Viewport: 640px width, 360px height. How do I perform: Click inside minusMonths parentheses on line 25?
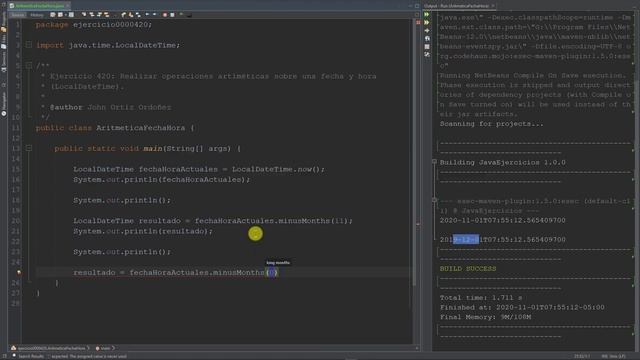click(272, 272)
